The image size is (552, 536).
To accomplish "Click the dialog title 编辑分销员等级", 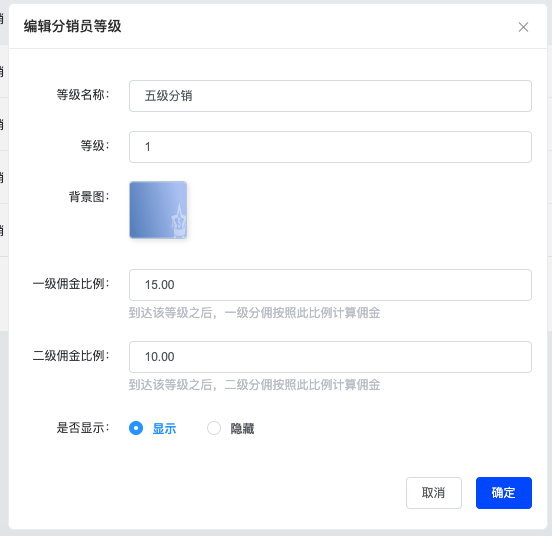I will pos(73,26).
